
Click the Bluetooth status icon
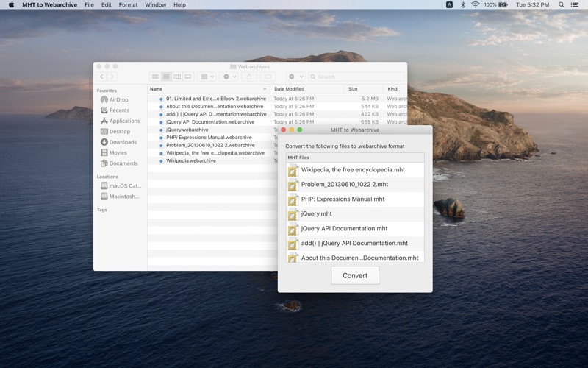[463, 5]
